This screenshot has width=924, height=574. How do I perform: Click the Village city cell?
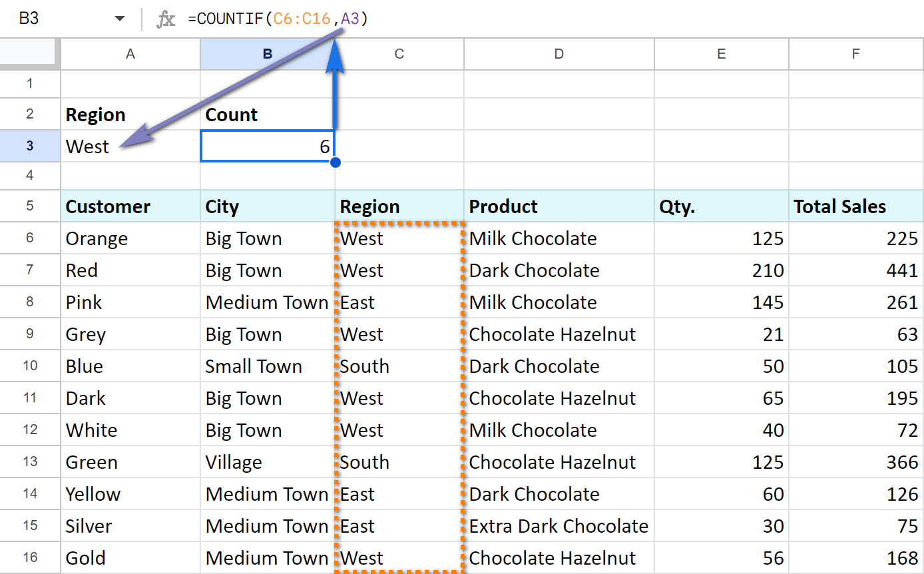pos(267,462)
